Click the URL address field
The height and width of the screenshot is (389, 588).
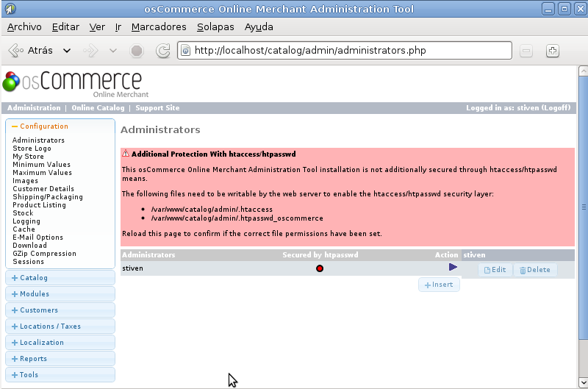(x=344, y=50)
